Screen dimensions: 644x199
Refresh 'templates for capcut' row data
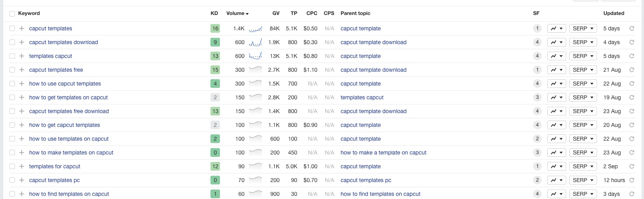tap(632, 166)
